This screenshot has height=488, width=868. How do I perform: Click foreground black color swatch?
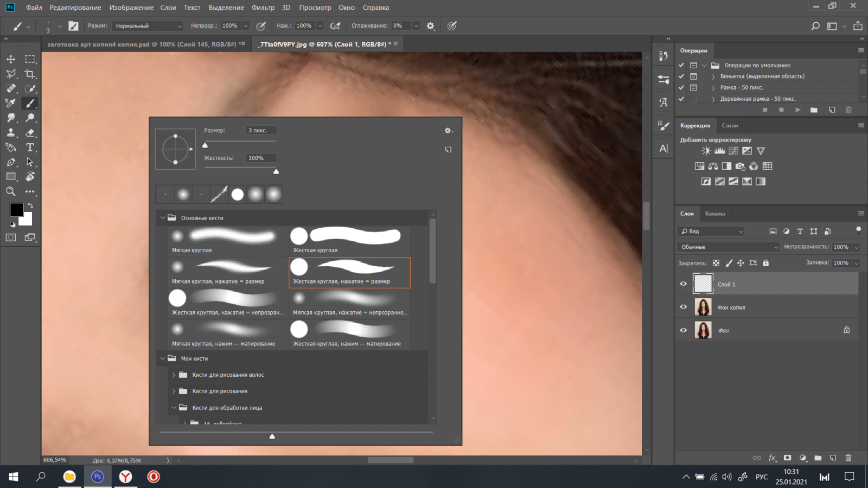tap(16, 209)
